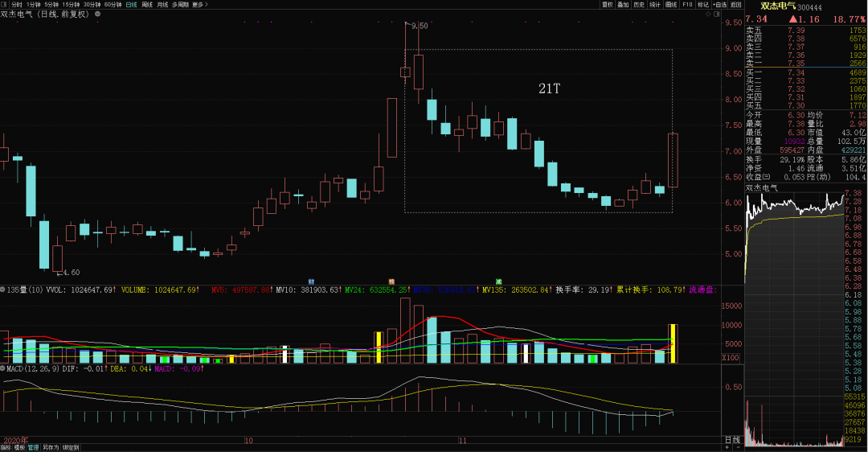
Task: Click the stock code 300444
Action: 809,7
